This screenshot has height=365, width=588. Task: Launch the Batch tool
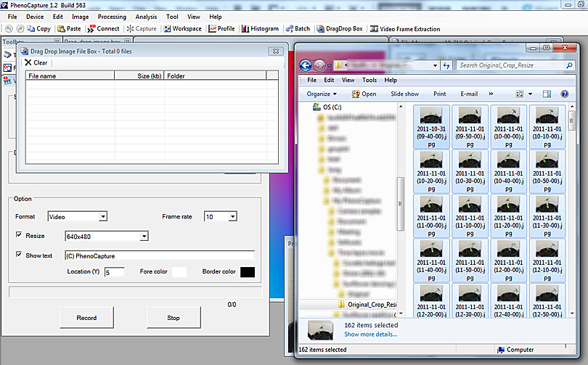coord(288,29)
